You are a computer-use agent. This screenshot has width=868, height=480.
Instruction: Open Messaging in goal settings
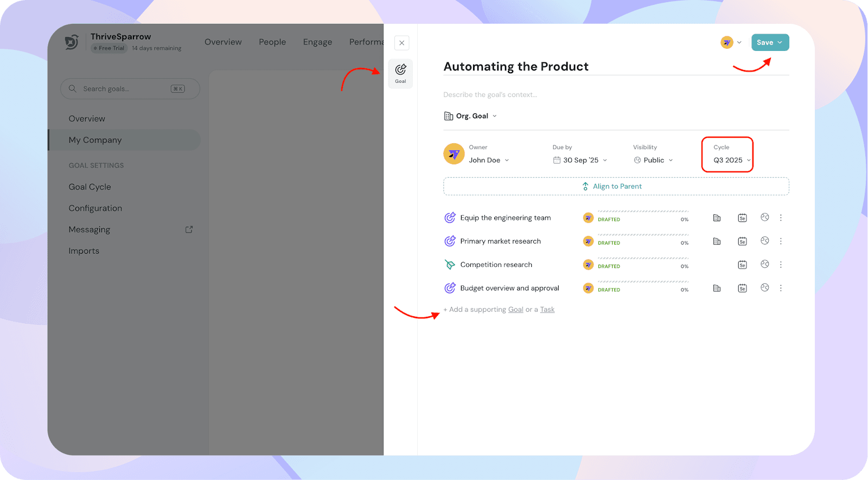click(x=89, y=230)
